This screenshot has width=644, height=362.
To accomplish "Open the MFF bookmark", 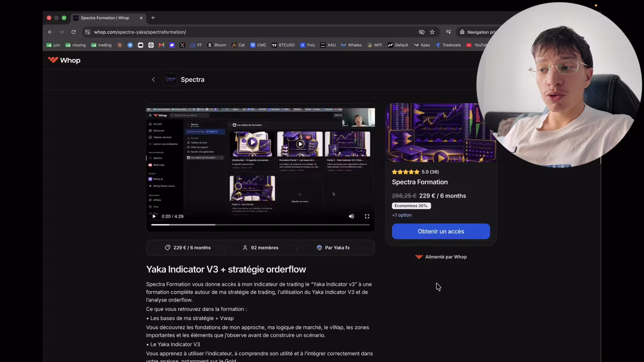I will coord(375,45).
